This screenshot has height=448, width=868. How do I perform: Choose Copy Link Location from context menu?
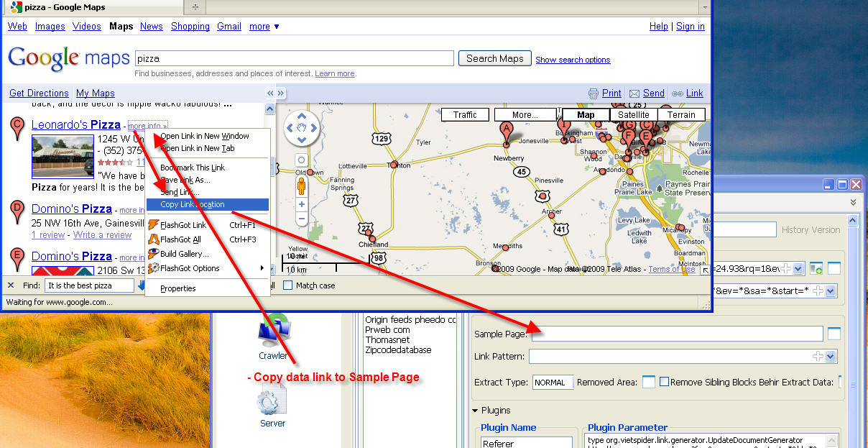pos(207,204)
